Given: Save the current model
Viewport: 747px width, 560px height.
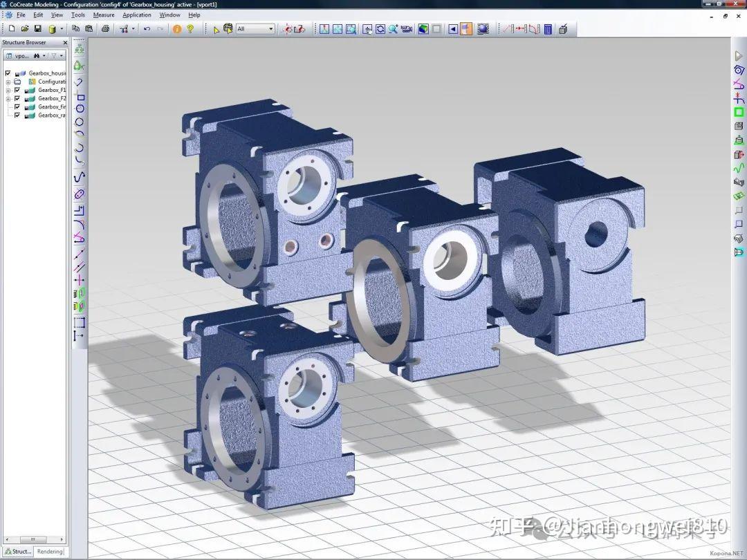Looking at the screenshot, I should point(38,29).
